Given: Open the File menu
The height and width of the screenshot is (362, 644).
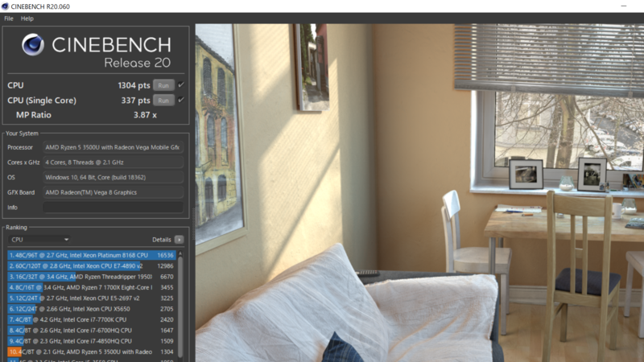Looking at the screenshot, I should [x=9, y=19].
